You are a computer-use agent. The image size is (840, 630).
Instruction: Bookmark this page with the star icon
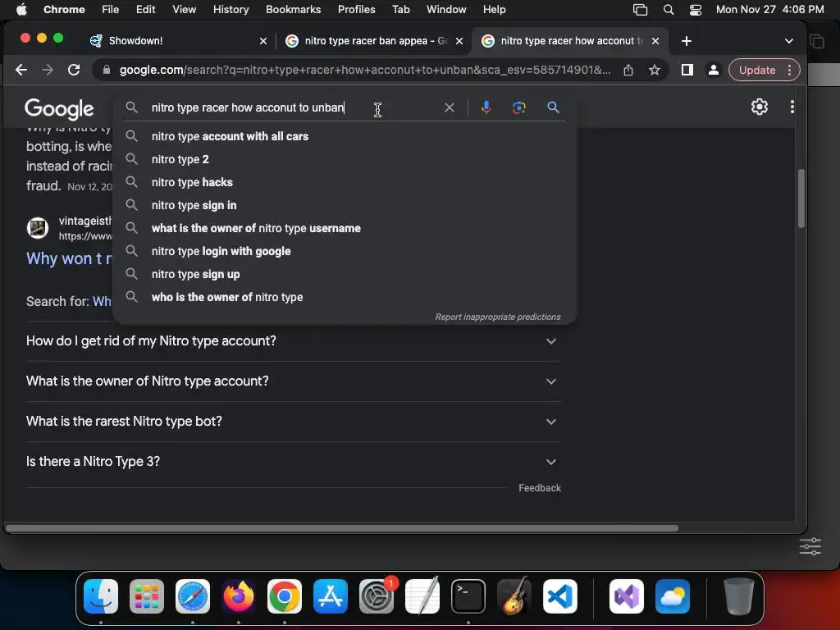(x=654, y=70)
